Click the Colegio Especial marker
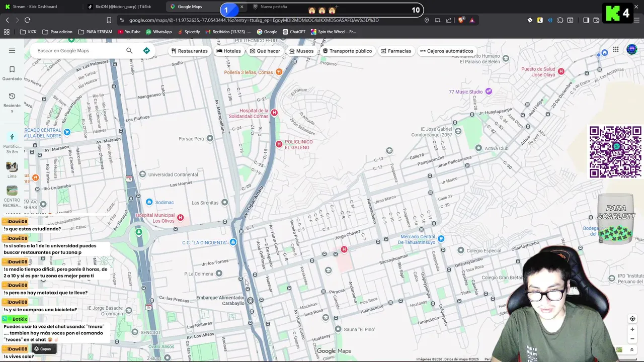 tap(461, 250)
